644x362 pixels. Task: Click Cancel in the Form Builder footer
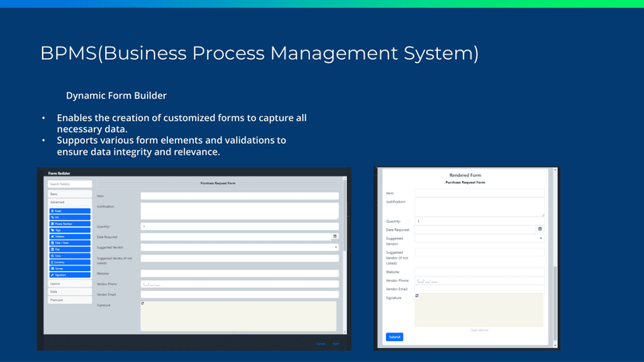click(320, 343)
